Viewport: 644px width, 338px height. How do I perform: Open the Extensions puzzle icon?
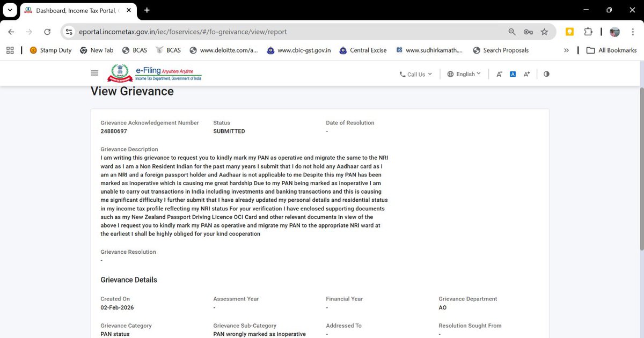pos(588,32)
